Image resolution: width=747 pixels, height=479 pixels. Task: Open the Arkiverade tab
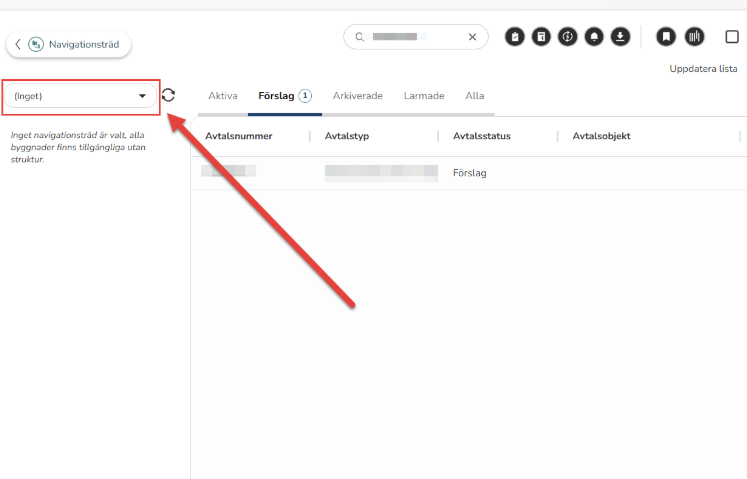(357, 96)
